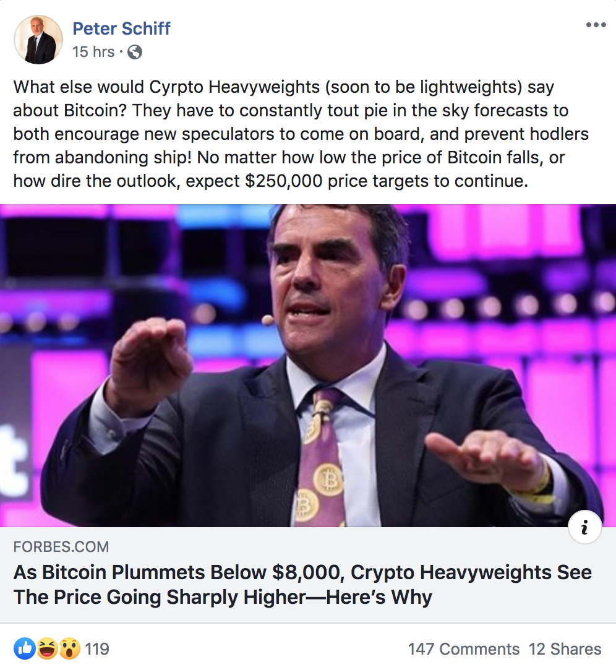Show the 12 Shares list
Viewport: 616px width, 672px height.
click(x=565, y=649)
